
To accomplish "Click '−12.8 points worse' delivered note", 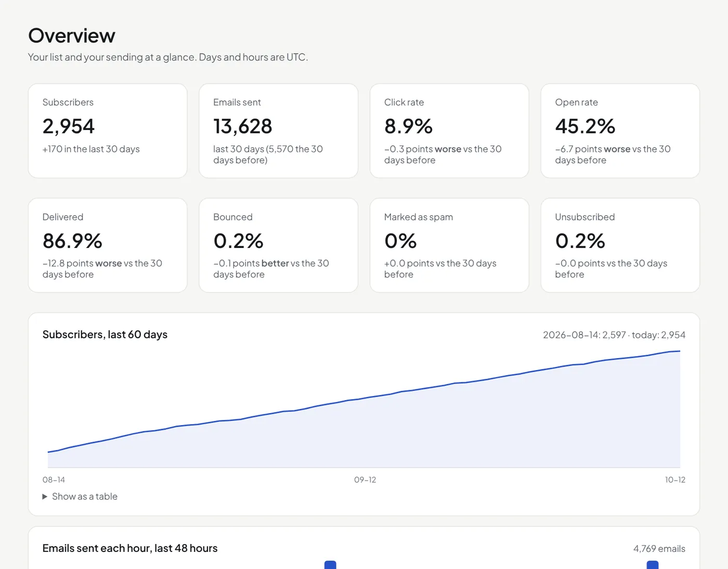I will [x=102, y=269].
